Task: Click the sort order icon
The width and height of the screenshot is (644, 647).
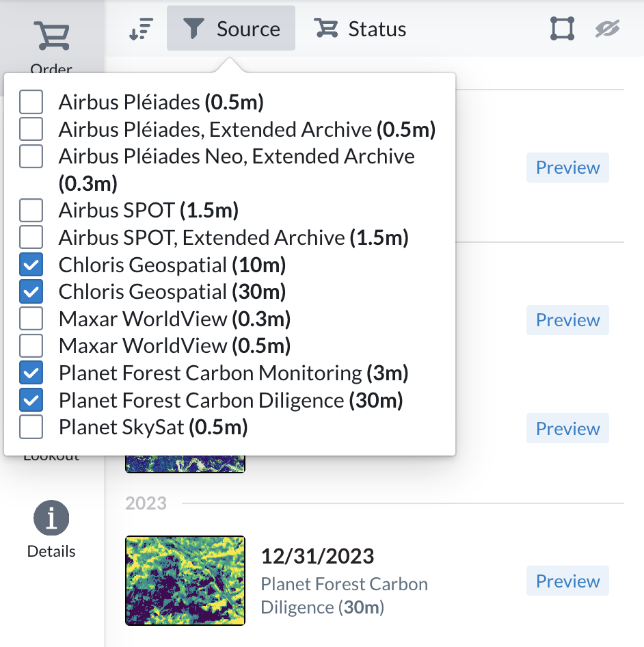Action: point(142,29)
